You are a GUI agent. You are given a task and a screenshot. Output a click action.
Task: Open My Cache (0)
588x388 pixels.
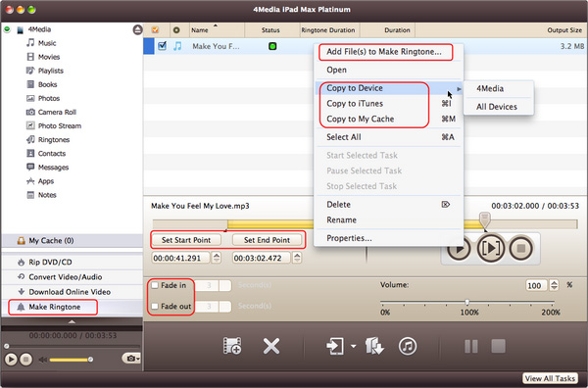72,241
